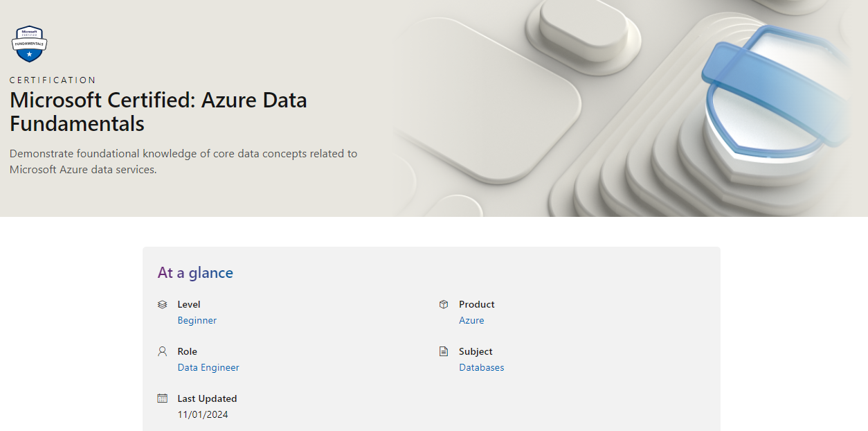The height and width of the screenshot is (431, 868).
Task: Click the 'At a glance' heading
Action: tap(195, 272)
